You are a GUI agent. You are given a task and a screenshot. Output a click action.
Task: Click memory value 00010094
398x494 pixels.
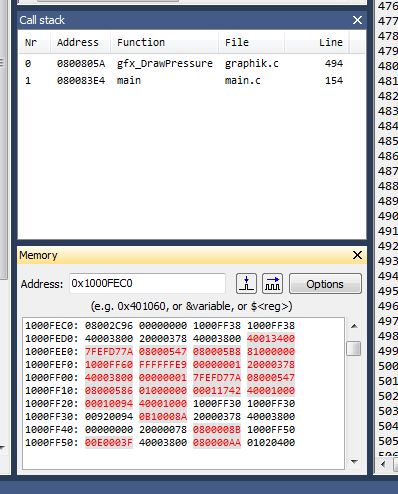109,403
